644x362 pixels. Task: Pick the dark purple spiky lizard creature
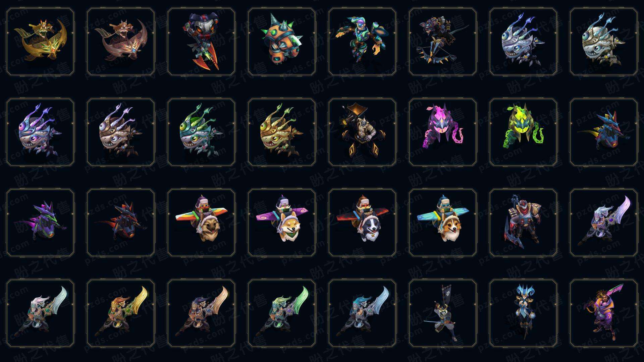(40, 223)
